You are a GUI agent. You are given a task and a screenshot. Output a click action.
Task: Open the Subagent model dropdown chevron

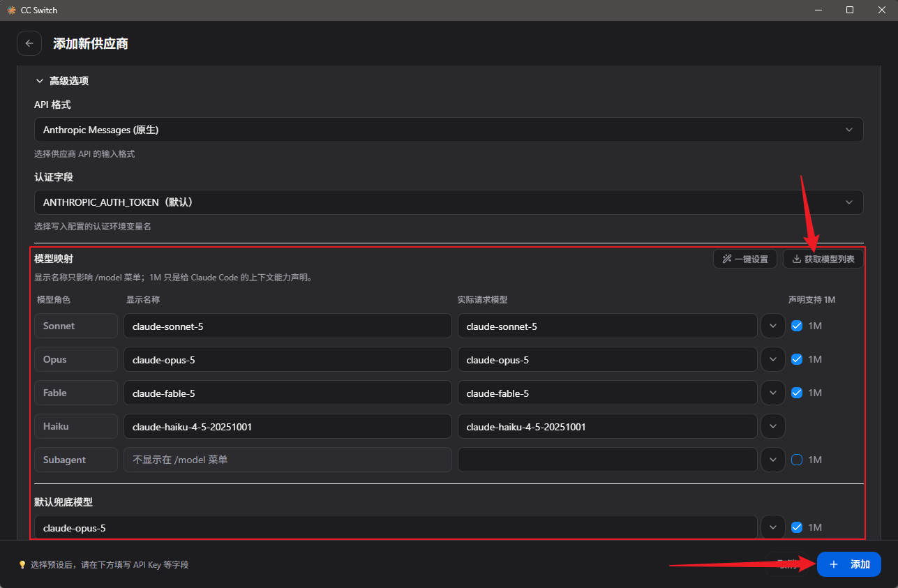[773, 460]
